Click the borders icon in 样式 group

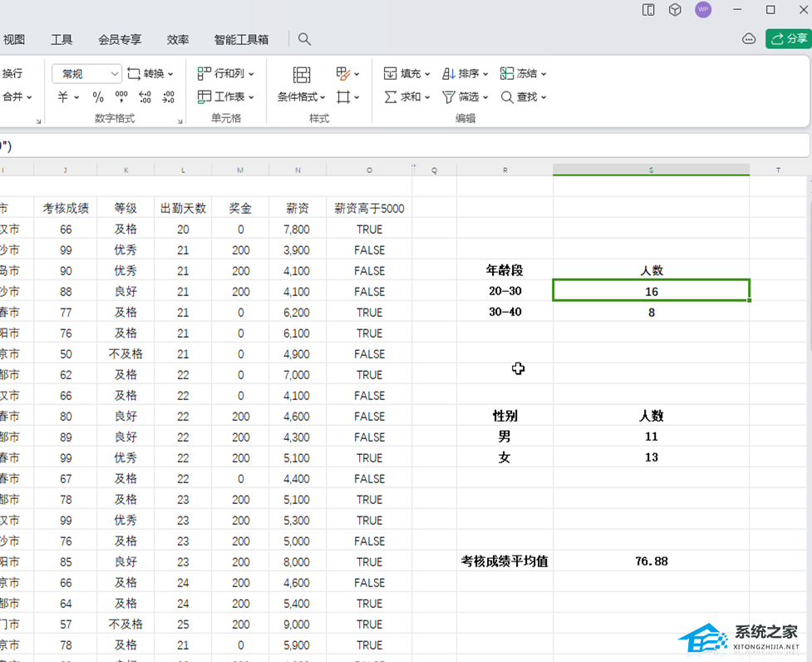(342, 96)
